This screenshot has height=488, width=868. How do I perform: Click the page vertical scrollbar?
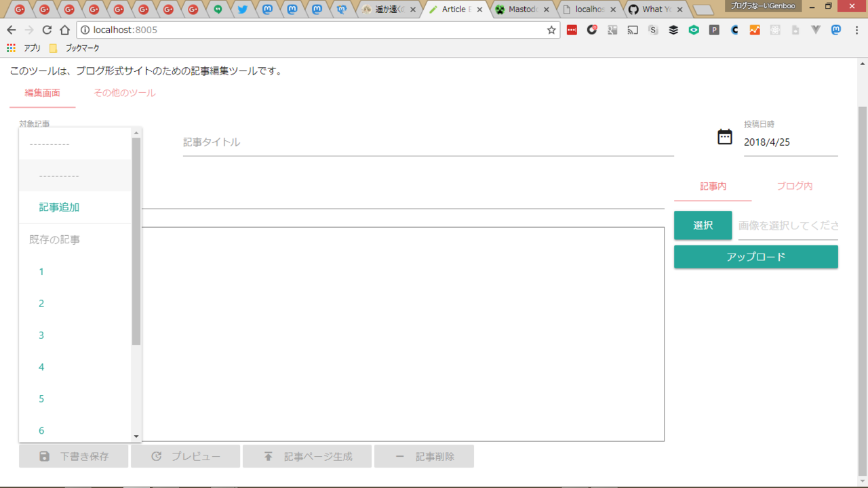pos(863,291)
